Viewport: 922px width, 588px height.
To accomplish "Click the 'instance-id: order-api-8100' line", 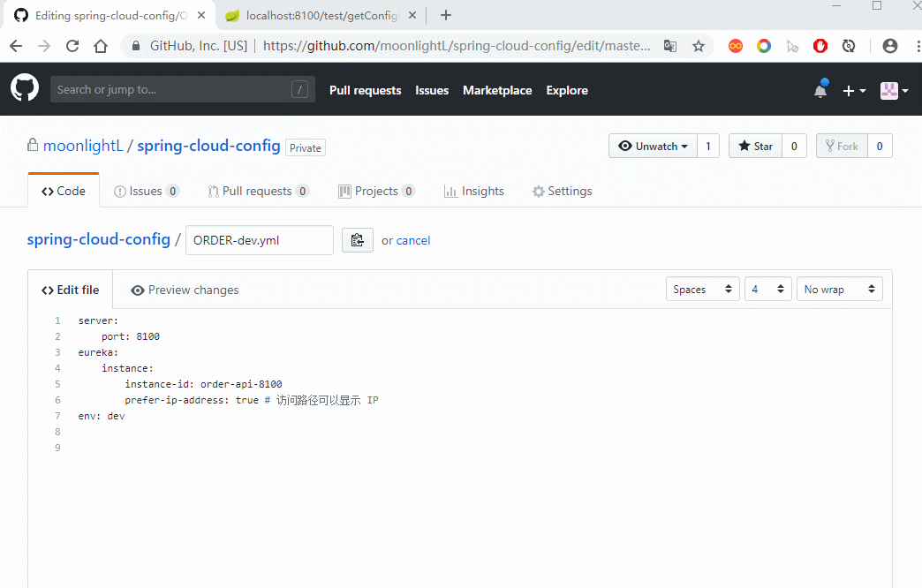I will point(203,384).
